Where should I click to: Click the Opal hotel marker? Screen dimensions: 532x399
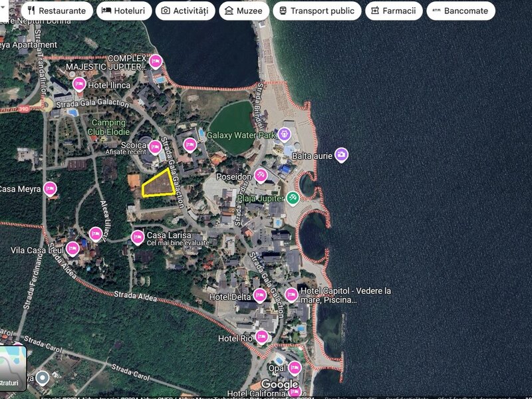(295, 368)
